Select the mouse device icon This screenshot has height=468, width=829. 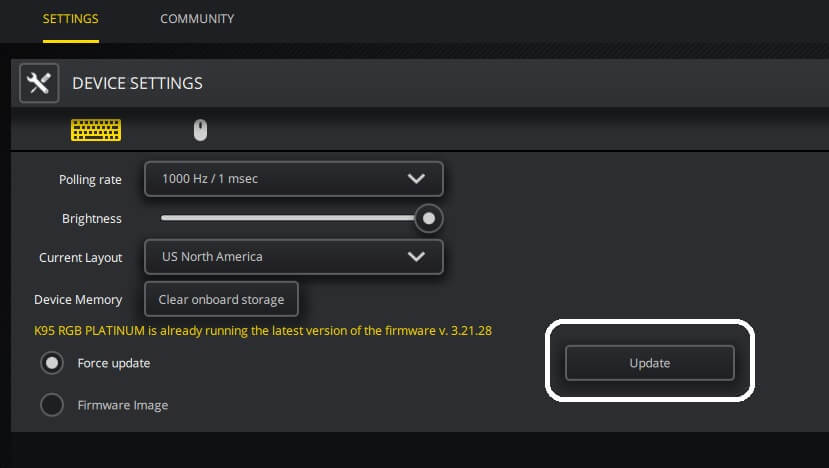coord(200,130)
